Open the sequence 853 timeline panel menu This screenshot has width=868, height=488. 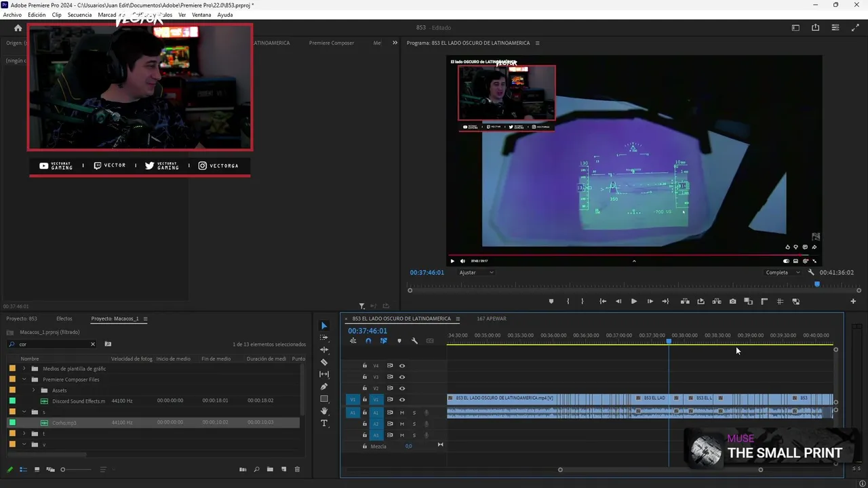tap(458, 319)
